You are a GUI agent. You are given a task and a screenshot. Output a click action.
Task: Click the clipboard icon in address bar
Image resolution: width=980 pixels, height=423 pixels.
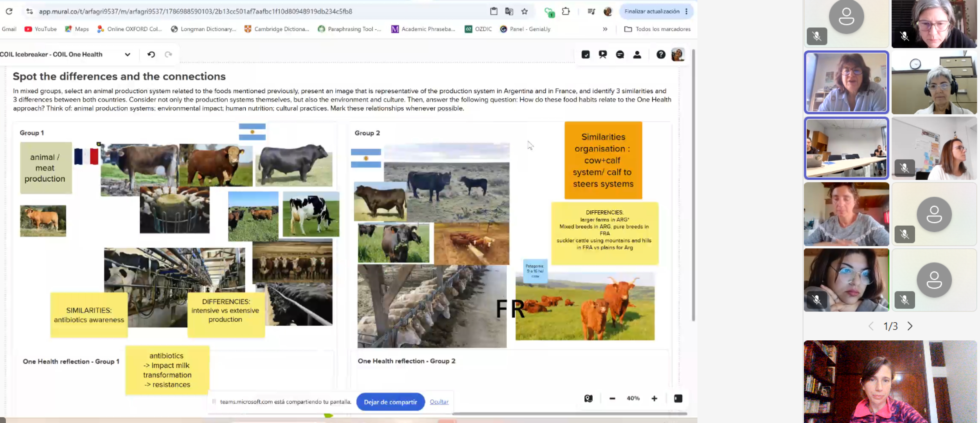(x=494, y=11)
